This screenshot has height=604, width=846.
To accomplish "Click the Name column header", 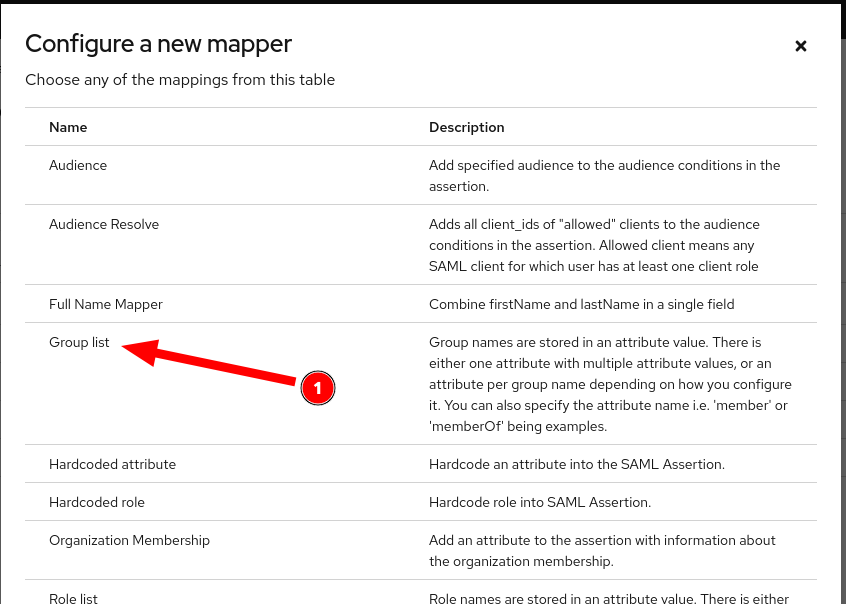I will pos(68,127).
